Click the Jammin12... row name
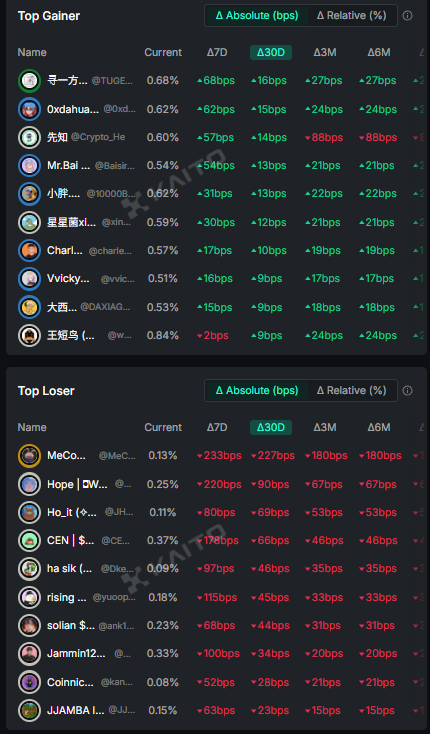Image resolution: width=430 pixels, height=734 pixels. 76,653
